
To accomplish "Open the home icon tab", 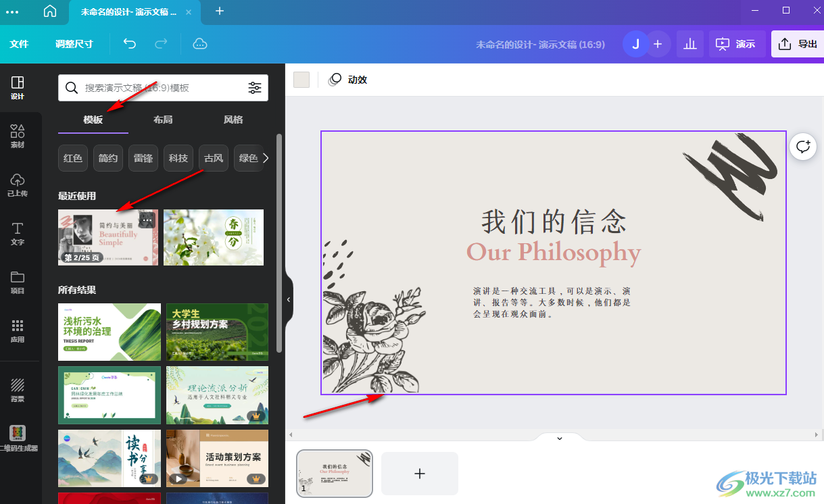I will 50,11.
